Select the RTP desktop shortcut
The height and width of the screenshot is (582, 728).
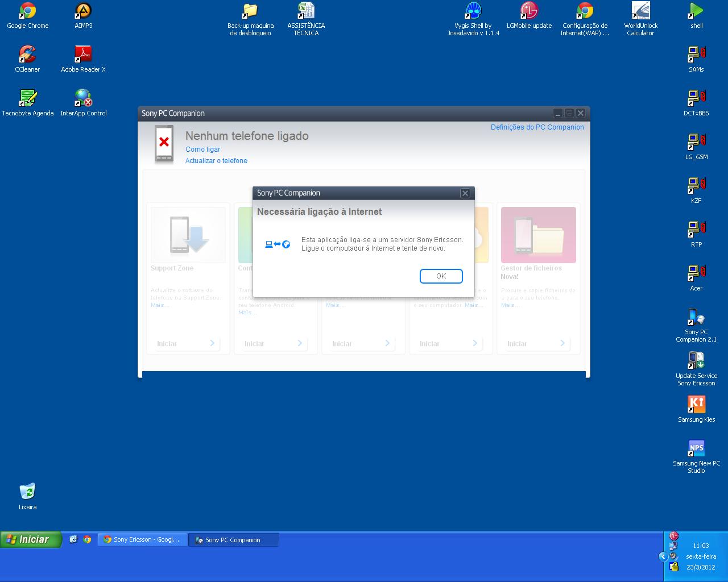(696, 234)
